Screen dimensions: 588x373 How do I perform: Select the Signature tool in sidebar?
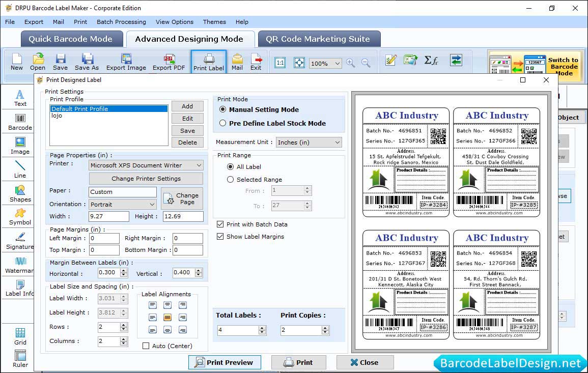pos(20,241)
